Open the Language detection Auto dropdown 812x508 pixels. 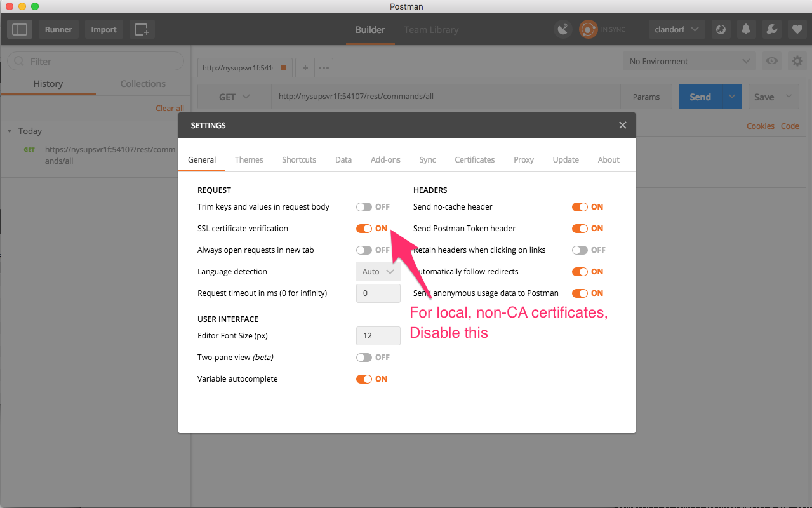click(x=378, y=272)
